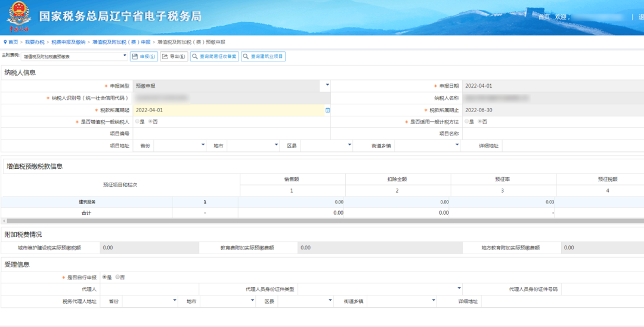The height and width of the screenshot is (327, 644).
Task: Click the 项目编号 input field
Action: (231, 134)
